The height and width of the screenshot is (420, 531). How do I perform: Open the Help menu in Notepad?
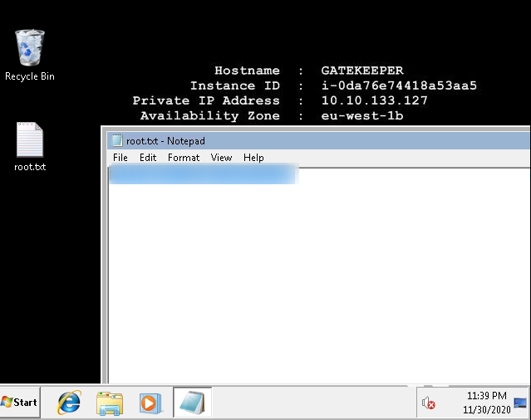[253, 158]
